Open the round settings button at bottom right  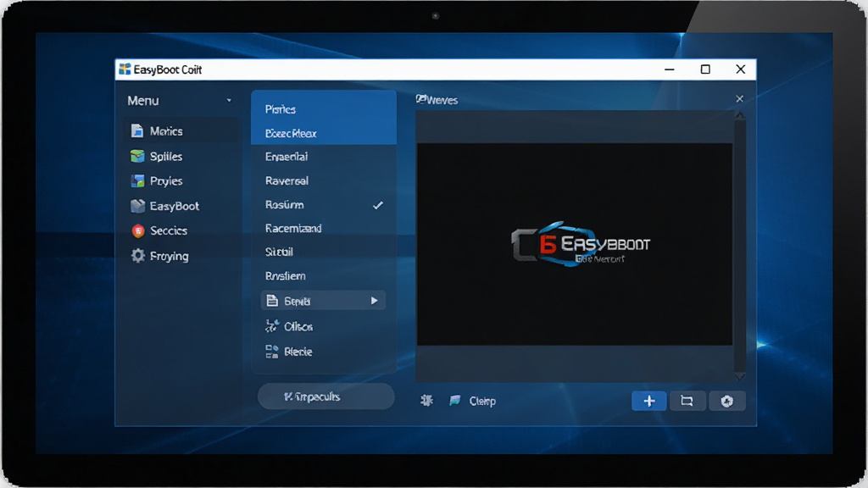point(726,401)
